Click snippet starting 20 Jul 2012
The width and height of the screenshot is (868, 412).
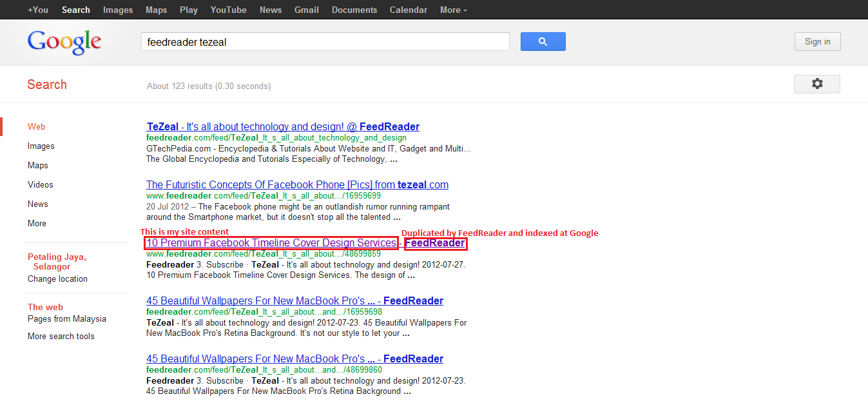298,212
